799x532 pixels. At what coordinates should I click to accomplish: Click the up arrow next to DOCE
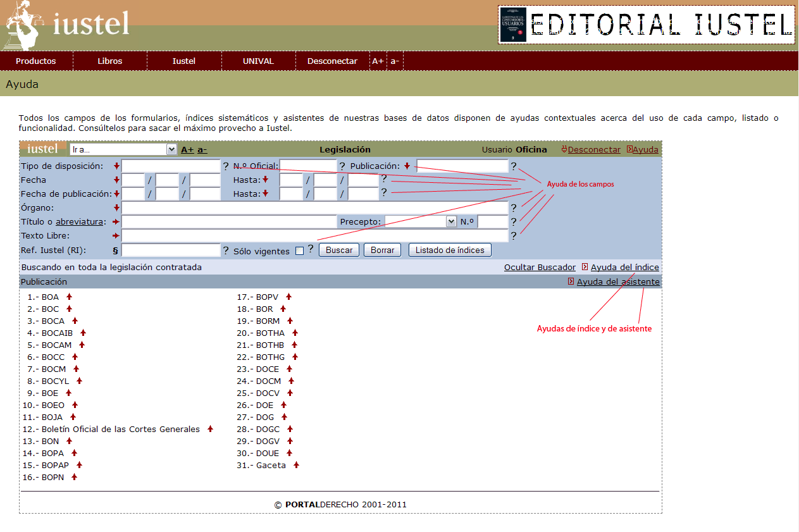(289, 368)
